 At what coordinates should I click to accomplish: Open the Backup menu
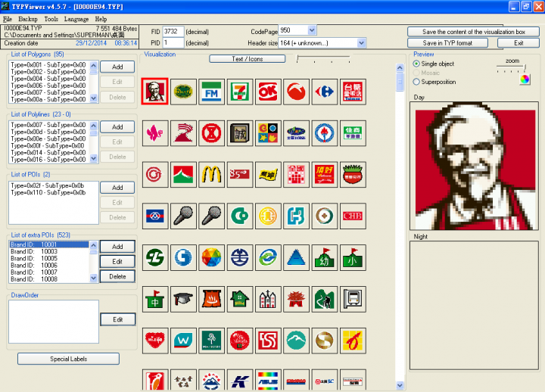28,19
